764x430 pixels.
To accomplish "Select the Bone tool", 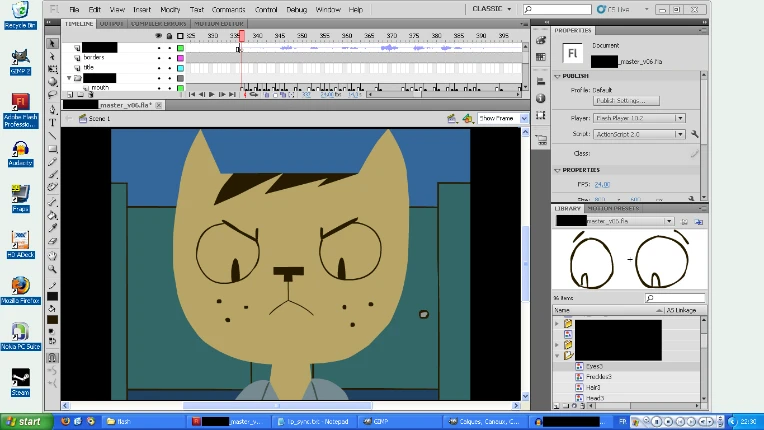I will [x=52, y=202].
